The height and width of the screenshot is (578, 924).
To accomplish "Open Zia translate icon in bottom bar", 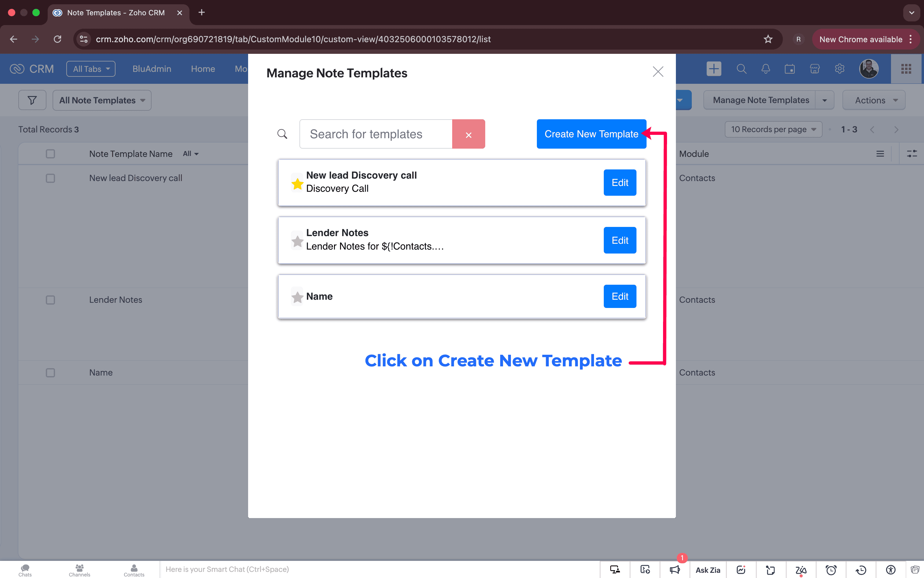I will 801,570.
